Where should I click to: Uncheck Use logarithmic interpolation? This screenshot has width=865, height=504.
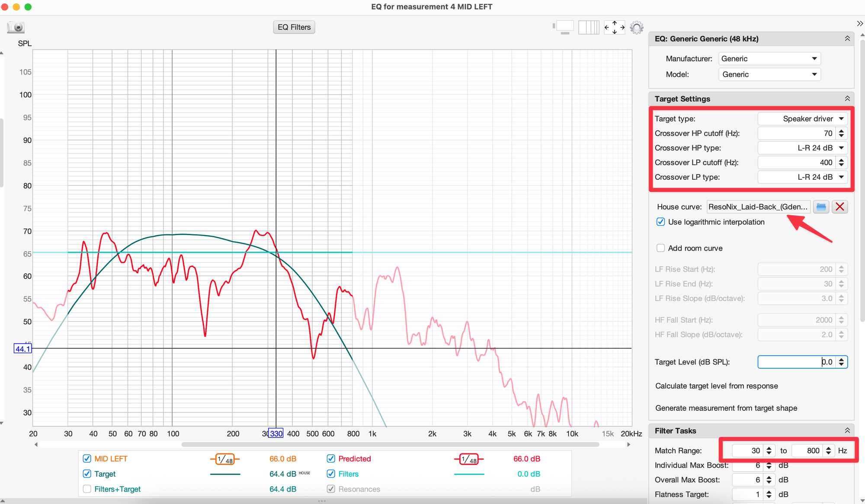tap(660, 222)
